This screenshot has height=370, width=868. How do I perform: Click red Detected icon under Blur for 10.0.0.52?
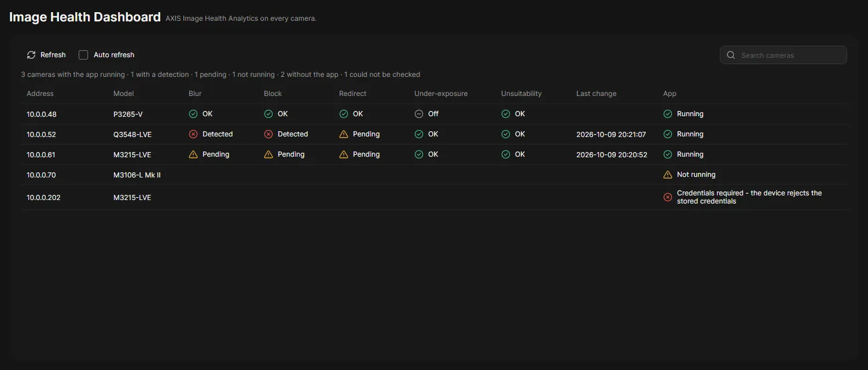pos(193,134)
